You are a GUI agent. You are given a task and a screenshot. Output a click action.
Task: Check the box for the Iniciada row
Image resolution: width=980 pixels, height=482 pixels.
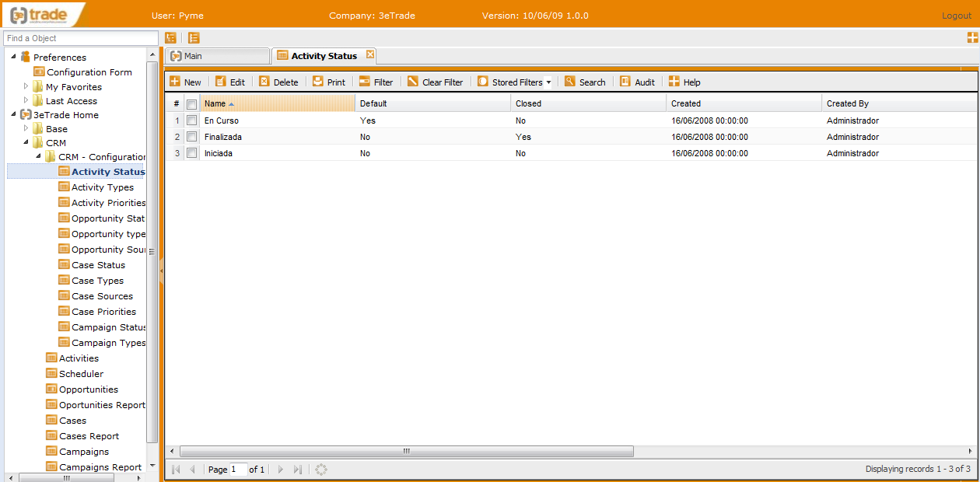pos(191,153)
